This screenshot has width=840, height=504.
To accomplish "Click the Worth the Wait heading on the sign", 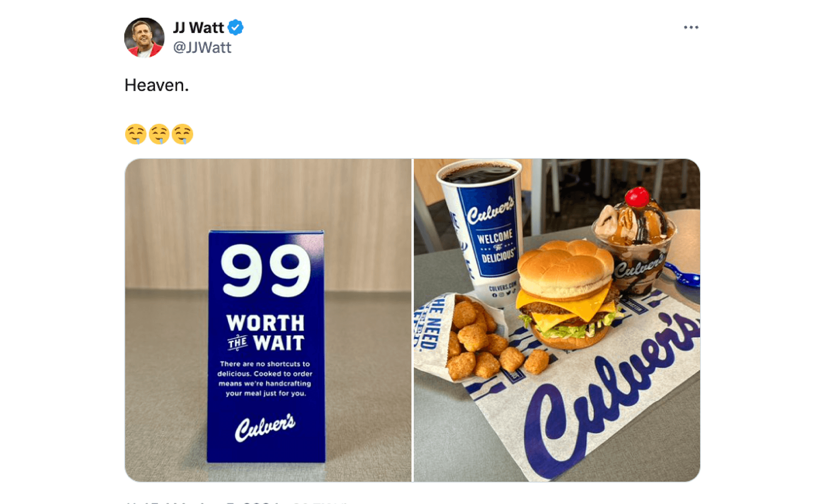I will coord(265,333).
